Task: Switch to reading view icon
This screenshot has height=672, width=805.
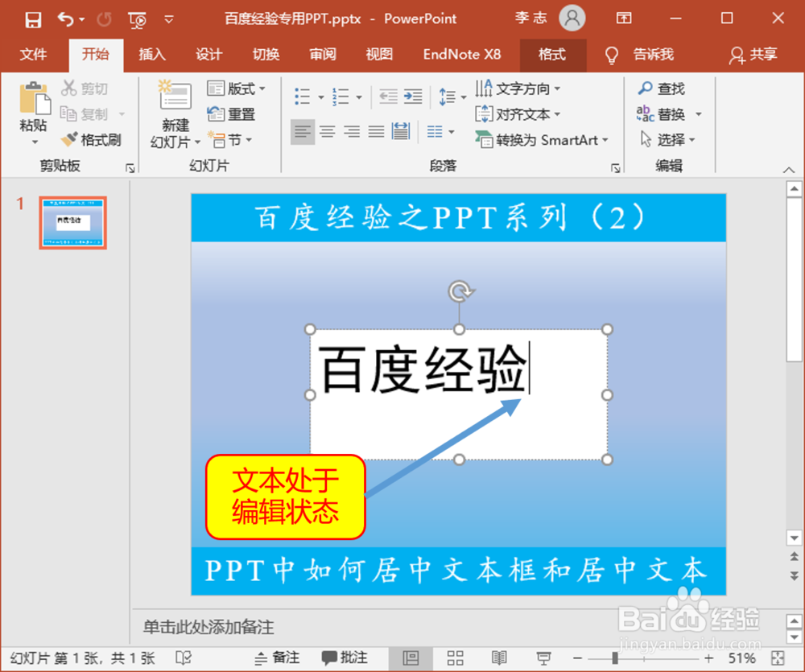Action: (x=499, y=658)
